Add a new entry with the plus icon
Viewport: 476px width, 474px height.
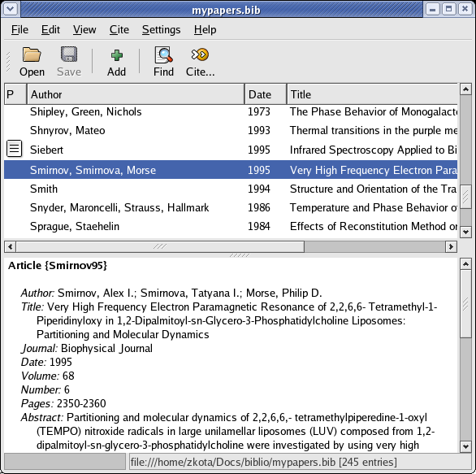tap(117, 55)
